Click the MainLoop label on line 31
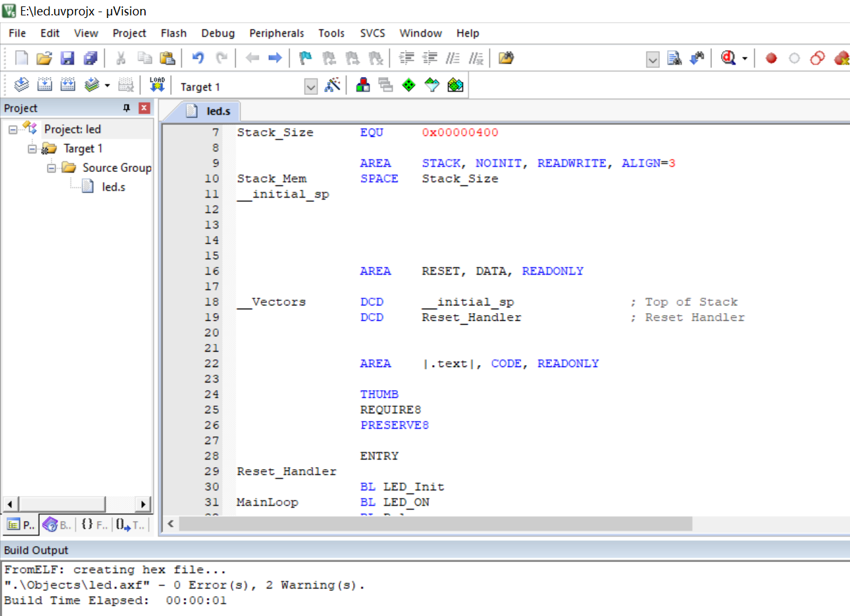 tap(267, 502)
